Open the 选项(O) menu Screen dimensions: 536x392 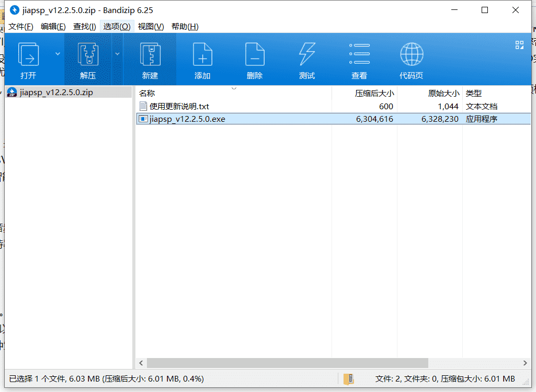point(117,27)
